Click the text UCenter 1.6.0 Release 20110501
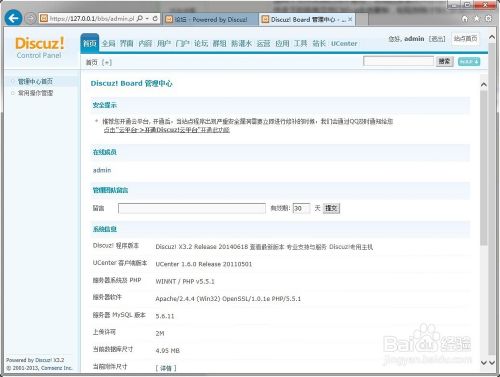 tap(204, 264)
